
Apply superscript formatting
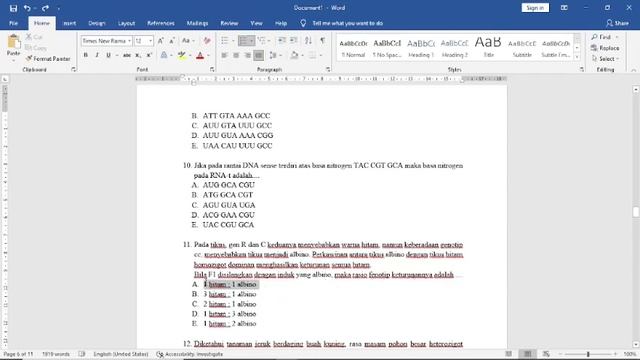[x=149, y=55]
